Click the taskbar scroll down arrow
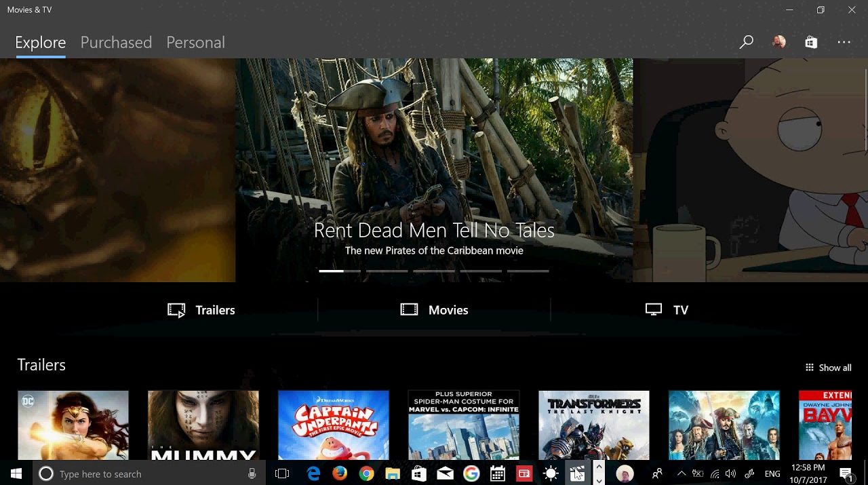The height and width of the screenshot is (485, 868). (x=599, y=480)
